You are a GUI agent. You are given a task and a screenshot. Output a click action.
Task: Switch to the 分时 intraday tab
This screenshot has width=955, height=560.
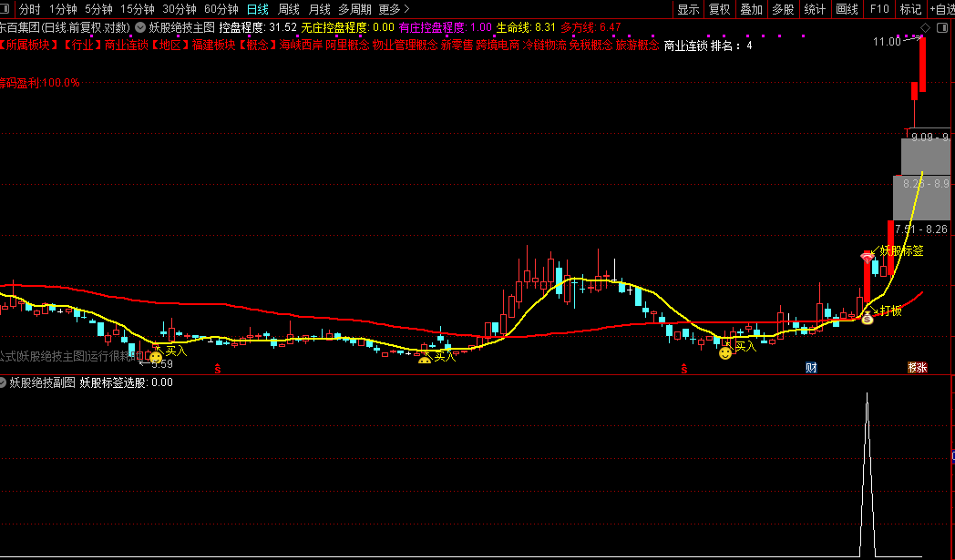tap(29, 9)
